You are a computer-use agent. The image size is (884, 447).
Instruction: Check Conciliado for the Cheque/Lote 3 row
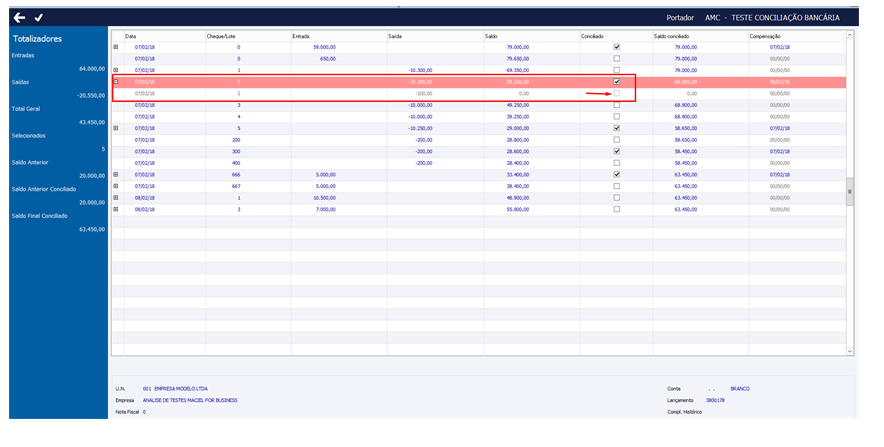[x=616, y=105]
